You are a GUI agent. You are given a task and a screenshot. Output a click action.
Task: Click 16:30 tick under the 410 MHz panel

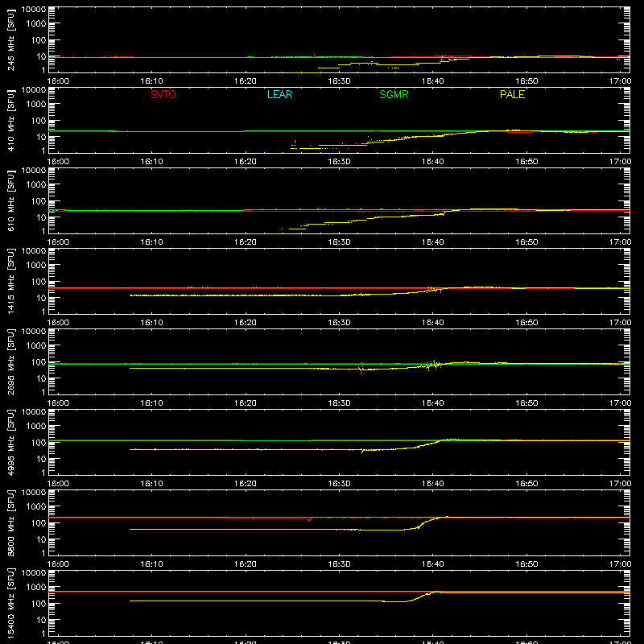[339, 162]
